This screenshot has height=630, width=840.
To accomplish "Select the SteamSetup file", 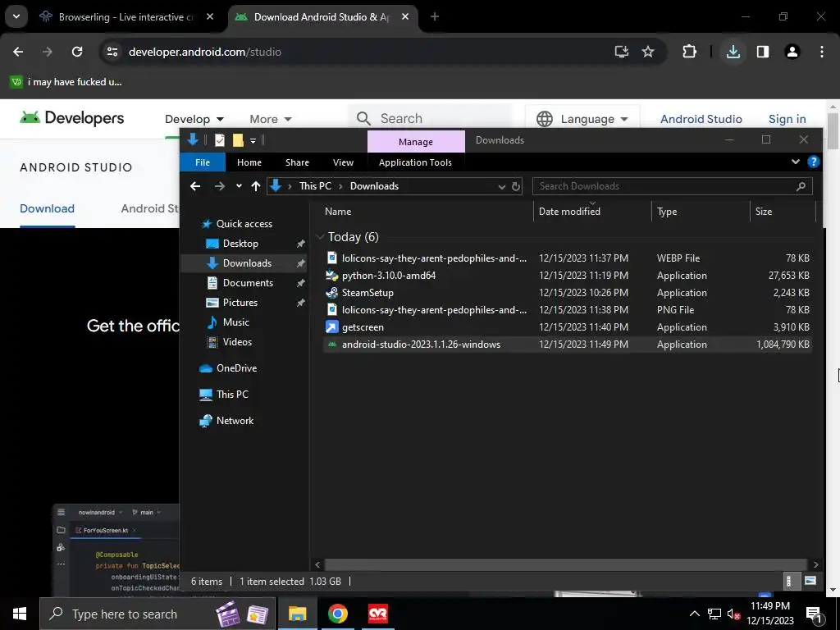I will point(568,293).
